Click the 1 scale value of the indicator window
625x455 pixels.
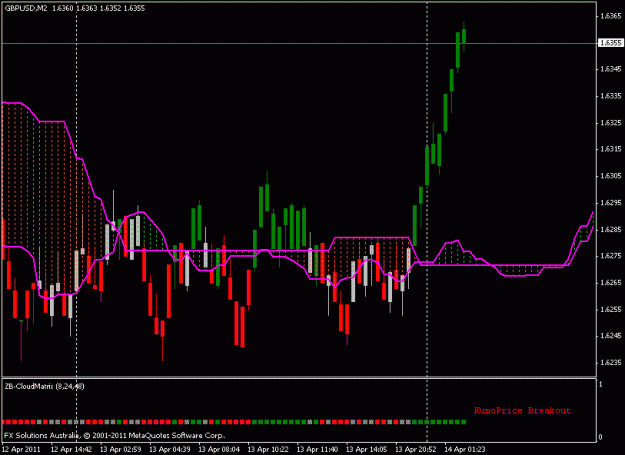[601, 384]
